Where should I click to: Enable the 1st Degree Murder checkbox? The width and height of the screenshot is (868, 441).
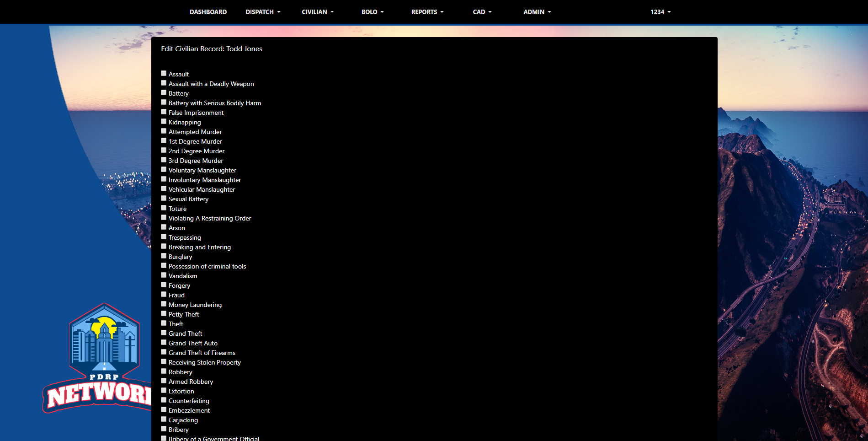click(164, 140)
